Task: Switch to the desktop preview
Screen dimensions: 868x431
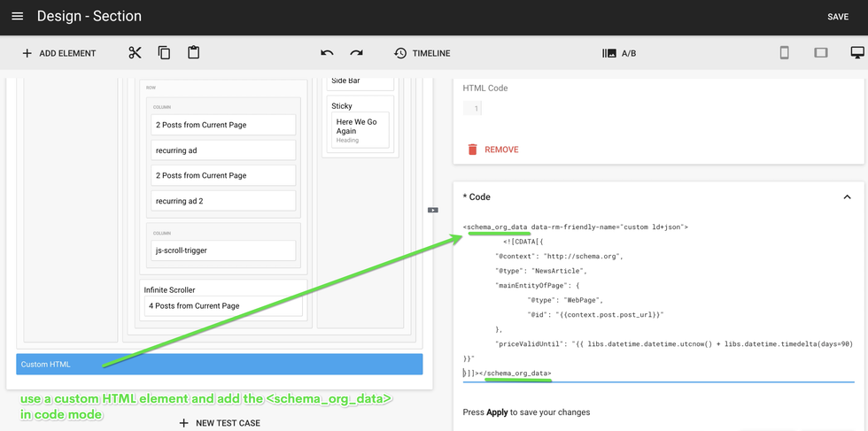Action: coord(857,52)
